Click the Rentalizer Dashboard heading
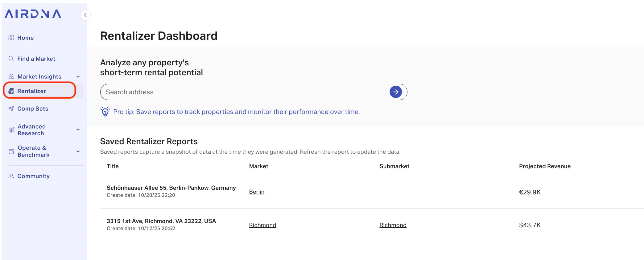Image resolution: width=644 pixels, height=260 pixels. [x=159, y=36]
